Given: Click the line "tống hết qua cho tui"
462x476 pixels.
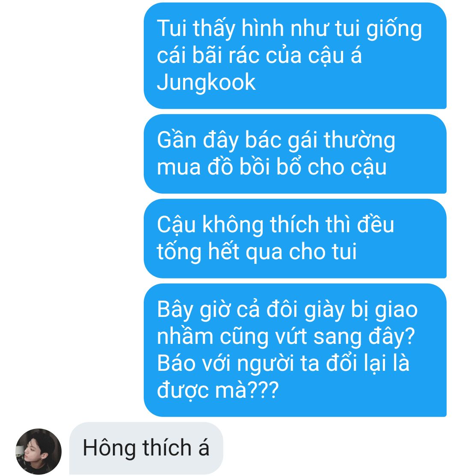Looking at the screenshot, I should pos(257,252).
